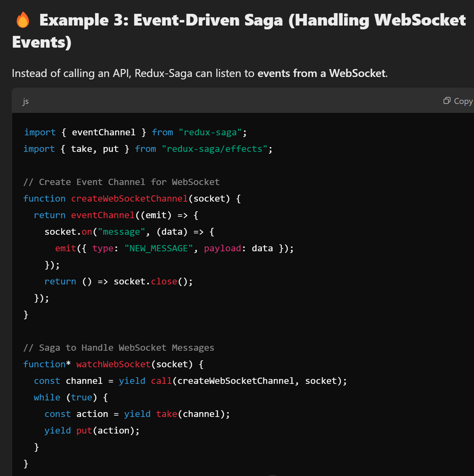Click the put call in yield put(action)
Screen dimensions: 474x476
(x=84, y=431)
